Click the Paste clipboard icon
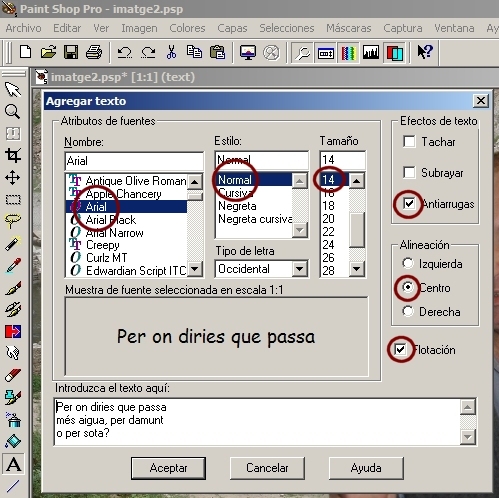499x498 pixels. click(x=217, y=52)
